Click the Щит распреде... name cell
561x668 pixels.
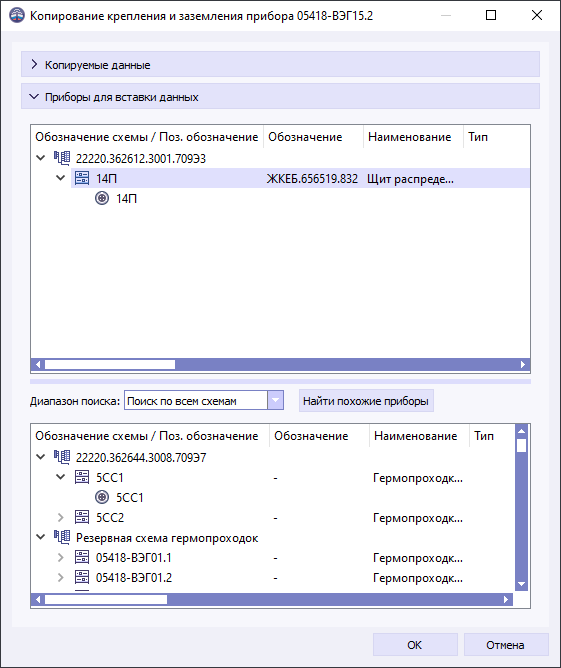coord(410,179)
